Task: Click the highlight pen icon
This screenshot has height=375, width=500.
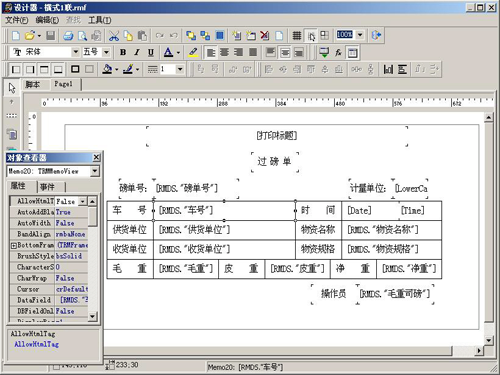Action: click(193, 52)
